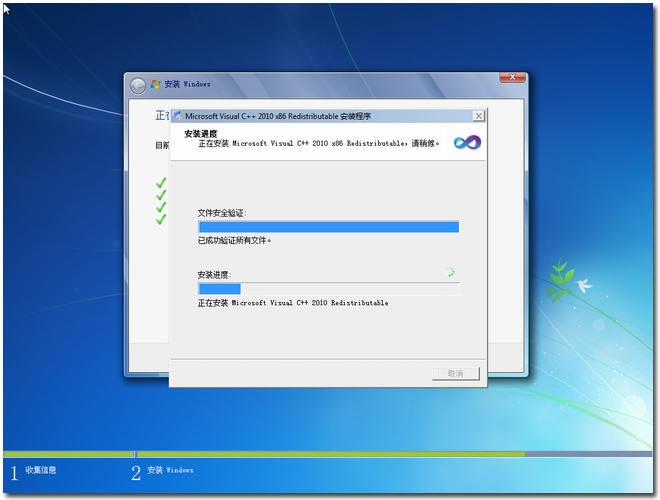Click the 取消 cancel button
The height and width of the screenshot is (500, 660).
(456, 373)
